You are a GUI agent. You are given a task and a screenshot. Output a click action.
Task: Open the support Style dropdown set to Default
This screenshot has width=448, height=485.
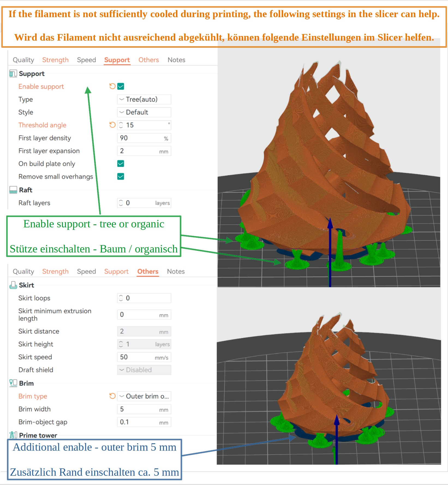coord(144,112)
